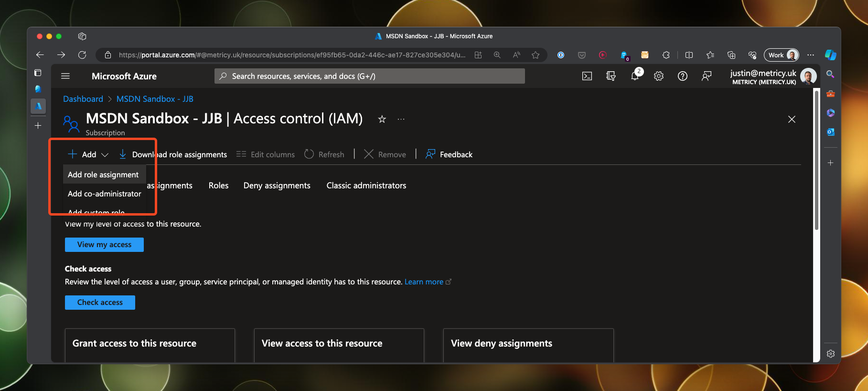The width and height of the screenshot is (868, 391).
Task: Open Copilot in the browser sidebar
Action: coord(831,55)
